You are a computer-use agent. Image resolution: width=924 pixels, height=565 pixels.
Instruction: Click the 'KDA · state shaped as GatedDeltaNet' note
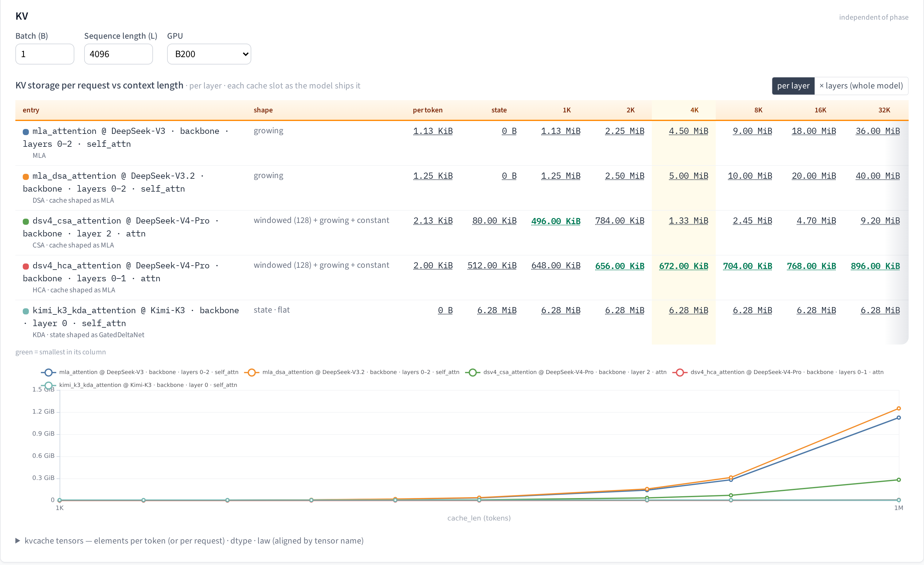pyautogui.click(x=88, y=335)
